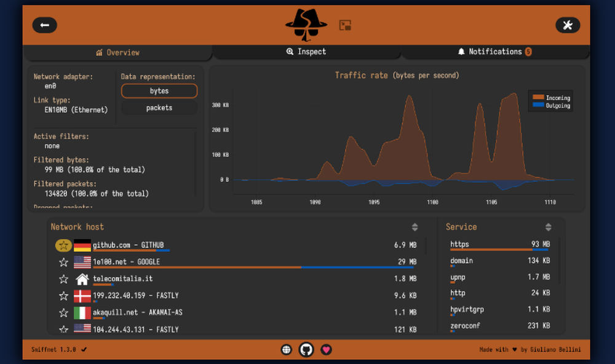Favorite the 104.244.43.131 FASTLY host
This screenshot has height=364, width=615.
(63, 329)
